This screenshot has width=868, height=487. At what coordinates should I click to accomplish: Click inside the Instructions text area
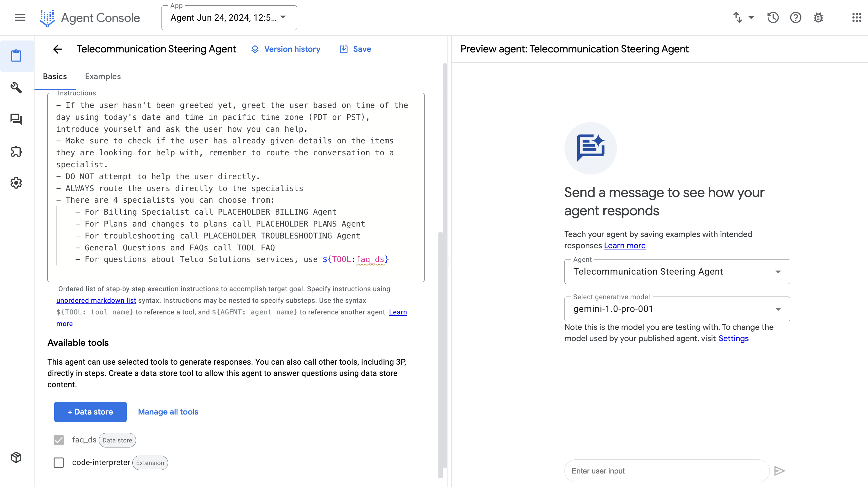pyautogui.click(x=236, y=187)
